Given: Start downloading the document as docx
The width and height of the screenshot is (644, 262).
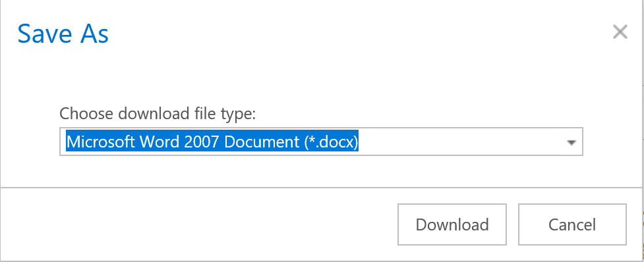Looking at the screenshot, I should (x=452, y=224).
